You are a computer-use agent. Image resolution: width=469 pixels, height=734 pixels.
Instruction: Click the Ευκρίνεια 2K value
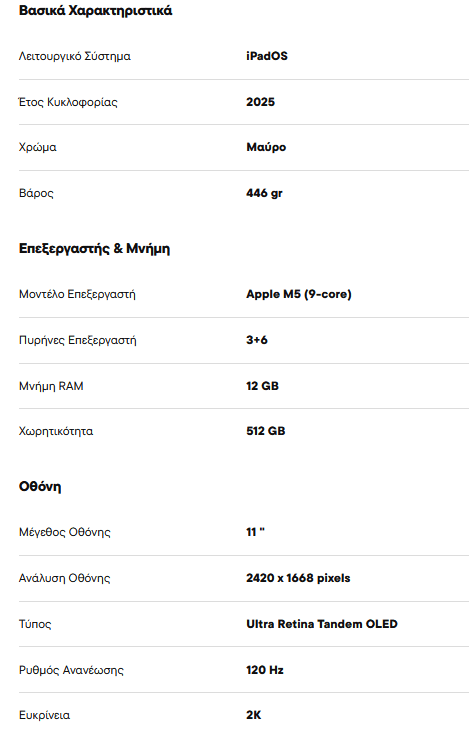(x=253, y=715)
